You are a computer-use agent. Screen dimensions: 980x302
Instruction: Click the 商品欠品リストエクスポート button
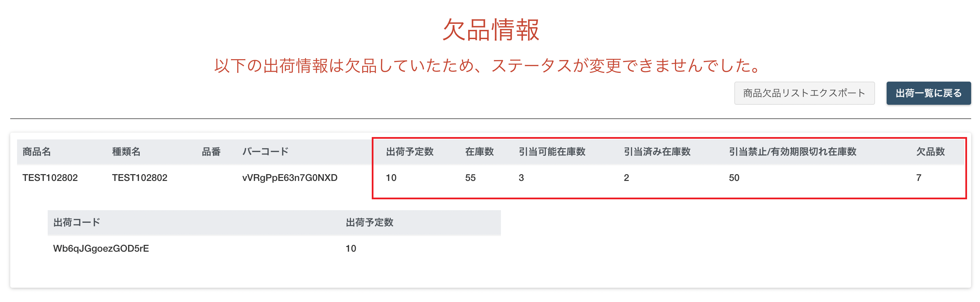pyautogui.click(x=804, y=93)
